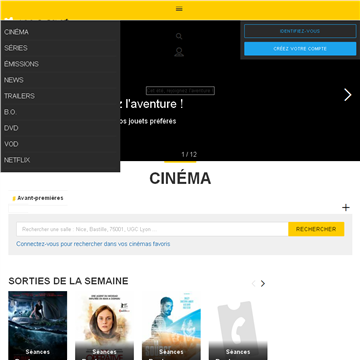Open the third movie poster with bearded man
This screenshot has width=360, height=360.
pos(171,325)
